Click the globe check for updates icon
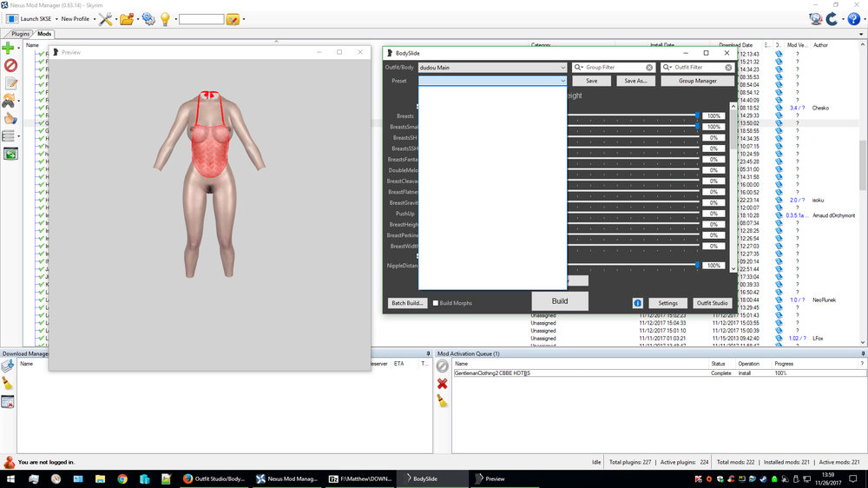This screenshot has height=488, width=868. (x=815, y=19)
